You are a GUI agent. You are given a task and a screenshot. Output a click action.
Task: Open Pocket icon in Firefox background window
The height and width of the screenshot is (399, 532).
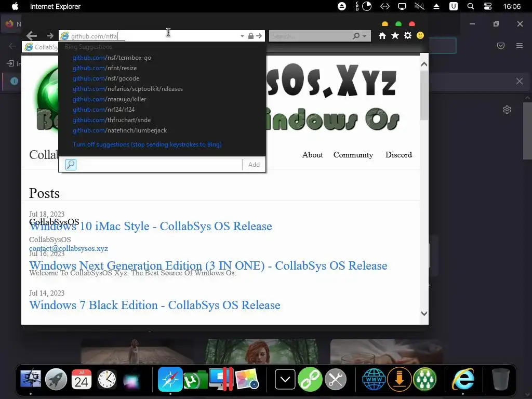click(501, 46)
